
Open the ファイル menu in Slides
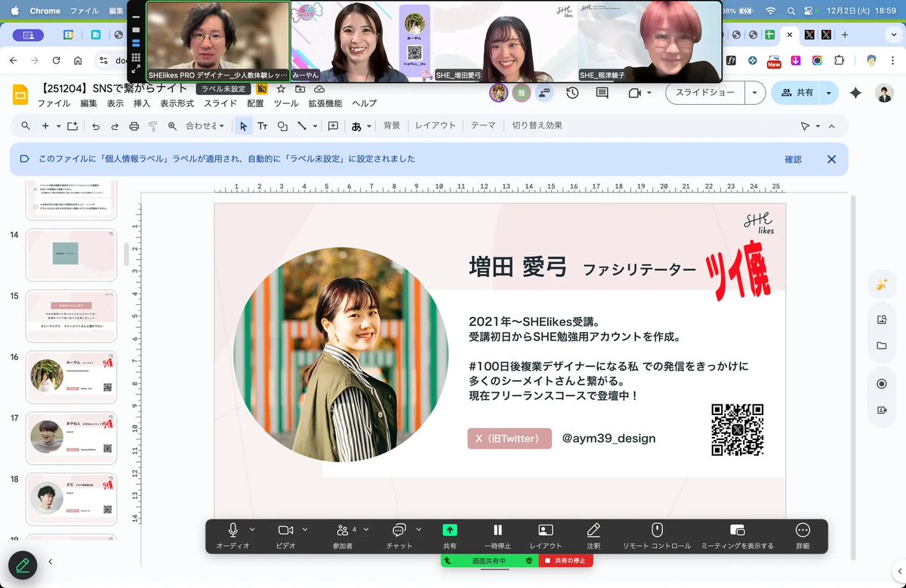pos(54,103)
